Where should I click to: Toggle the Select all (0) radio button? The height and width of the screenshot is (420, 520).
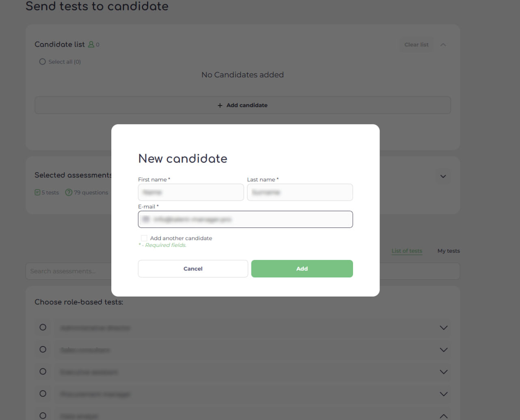click(42, 62)
